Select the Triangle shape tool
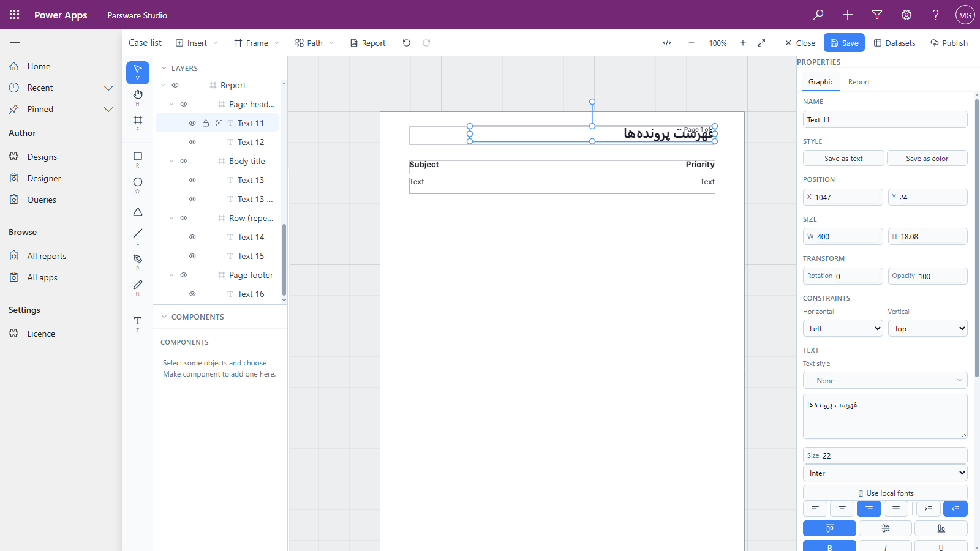 pos(138,212)
